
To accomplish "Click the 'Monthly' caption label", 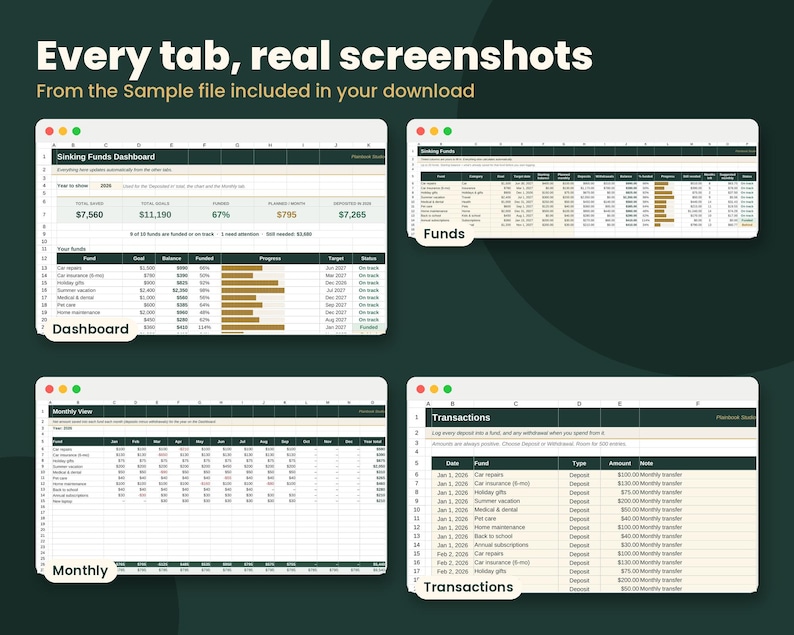I will [80, 571].
